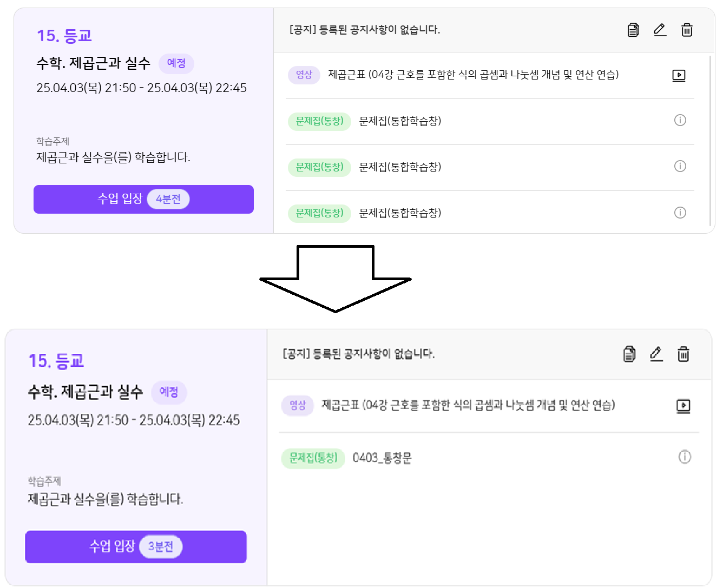
Task: Play the 제곱근표 video in the lower card
Action: pyautogui.click(x=683, y=405)
